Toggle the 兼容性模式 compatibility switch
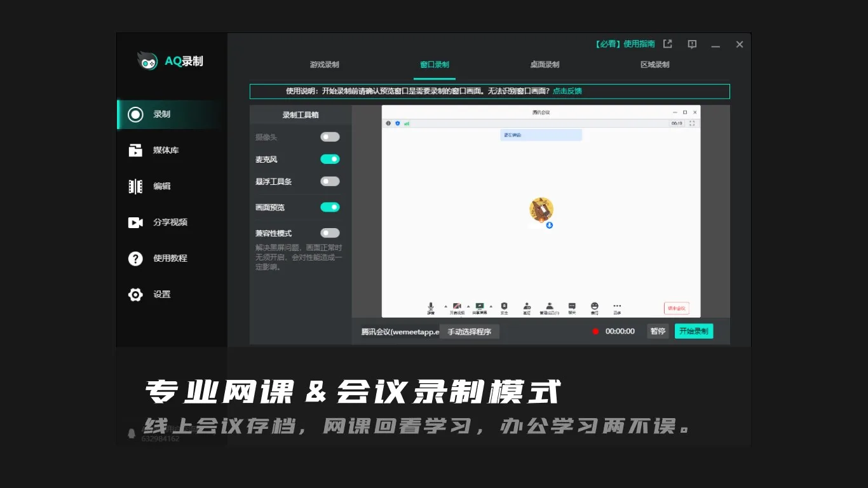The image size is (868, 488). coord(330,233)
